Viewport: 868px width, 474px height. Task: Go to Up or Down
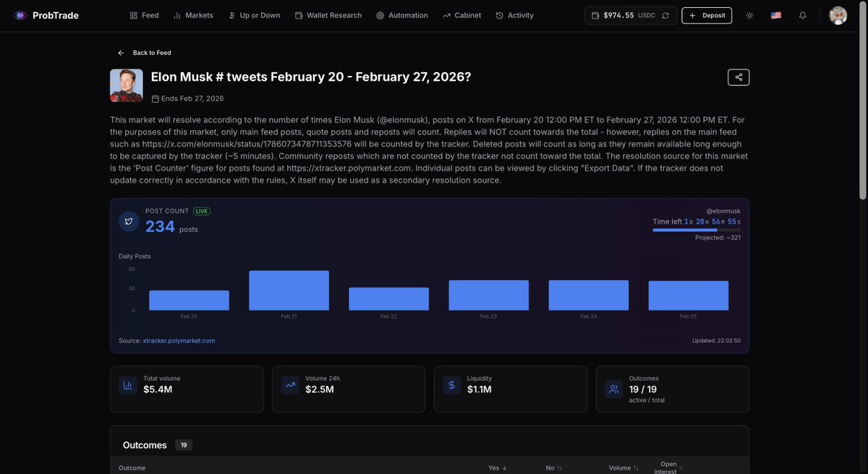coord(254,15)
